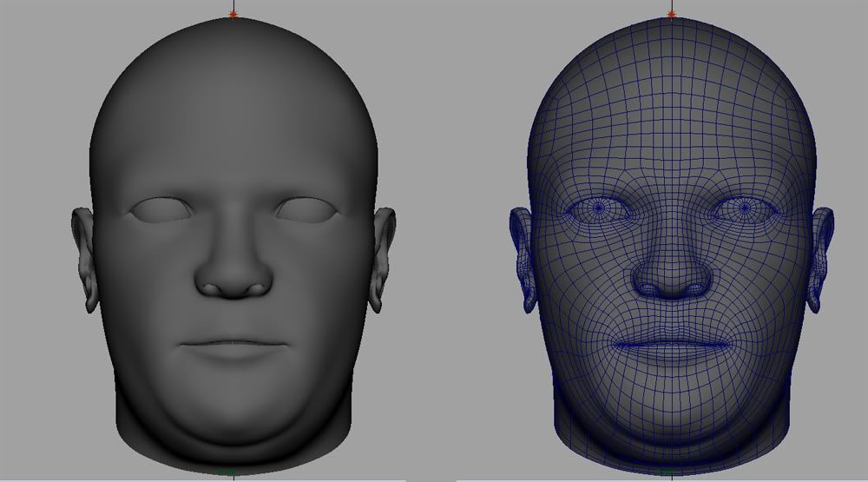Select the left-side ear of the shaded head
The width and height of the screenshot is (868, 482).
tap(85, 258)
